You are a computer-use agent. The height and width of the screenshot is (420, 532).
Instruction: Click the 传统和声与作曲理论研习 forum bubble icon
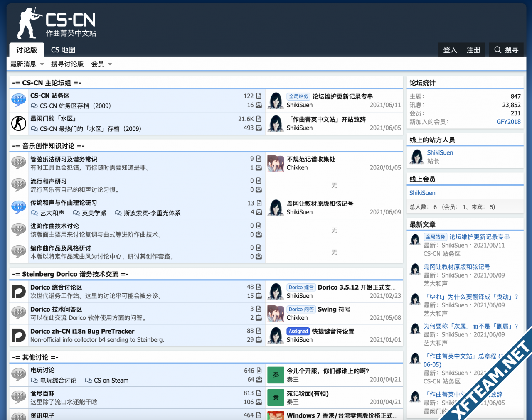point(19,207)
